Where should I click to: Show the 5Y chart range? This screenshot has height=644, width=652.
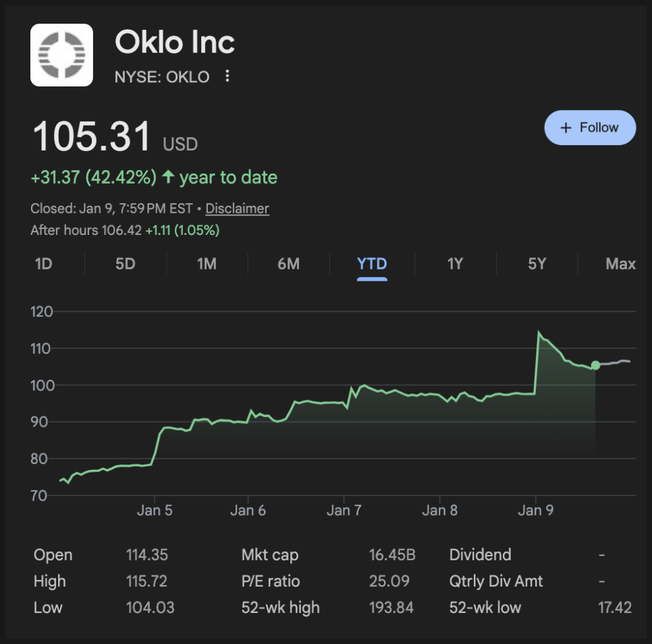(x=537, y=264)
